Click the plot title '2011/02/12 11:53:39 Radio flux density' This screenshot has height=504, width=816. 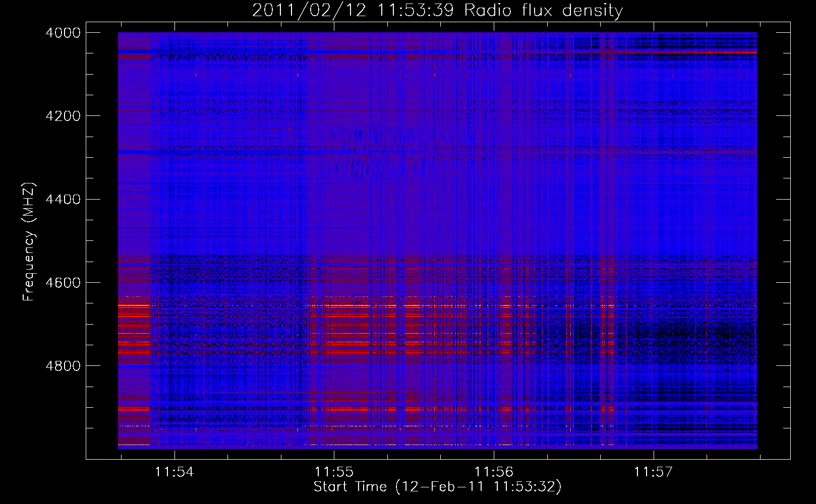[x=437, y=10]
